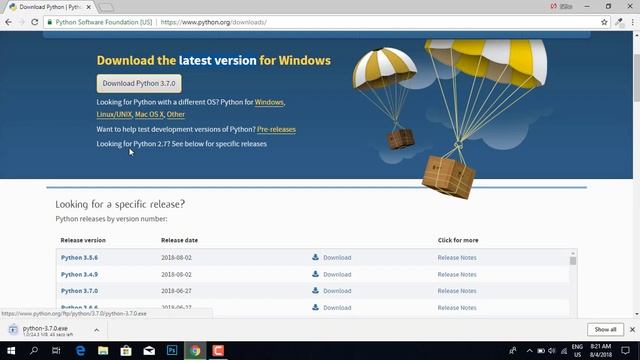Reload the page with the refresh icon

coord(35,22)
